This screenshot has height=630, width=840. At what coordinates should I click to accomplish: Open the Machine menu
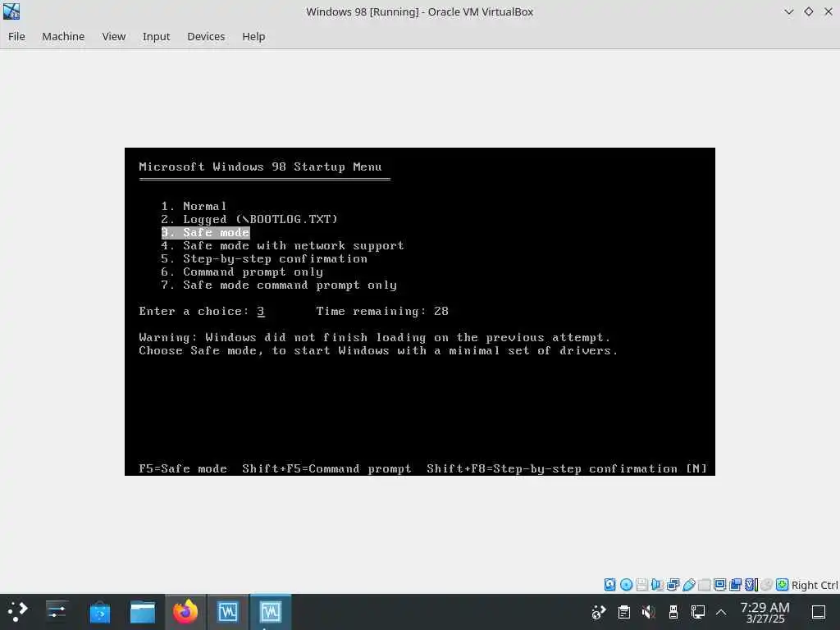click(x=63, y=36)
